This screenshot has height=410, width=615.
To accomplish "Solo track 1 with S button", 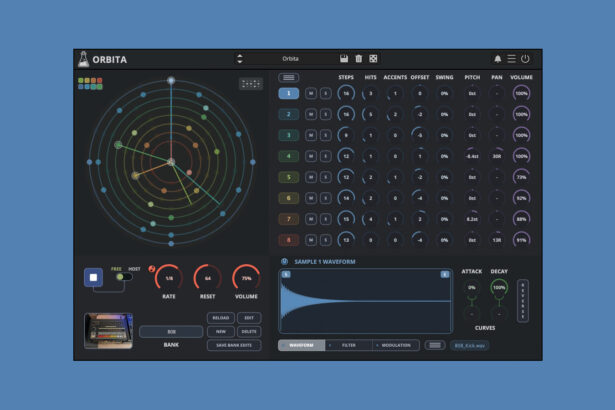I will click(x=326, y=93).
